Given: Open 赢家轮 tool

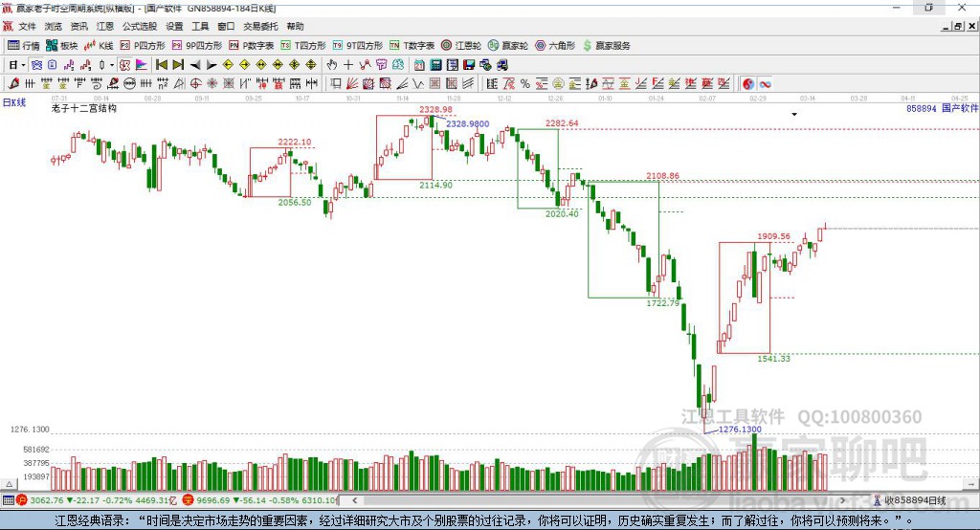Looking at the screenshot, I should (x=508, y=46).
